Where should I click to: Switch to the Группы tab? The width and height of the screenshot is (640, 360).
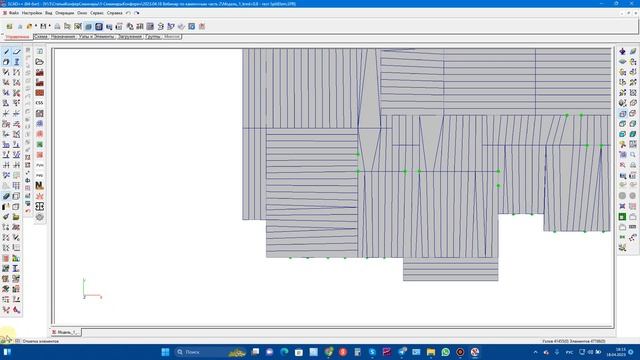[153, 37]
